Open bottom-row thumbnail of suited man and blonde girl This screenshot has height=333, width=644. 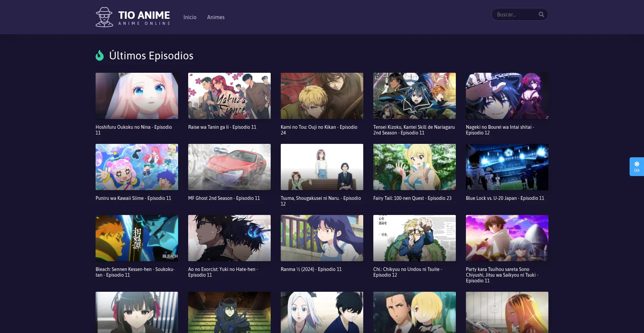[415, 312]
